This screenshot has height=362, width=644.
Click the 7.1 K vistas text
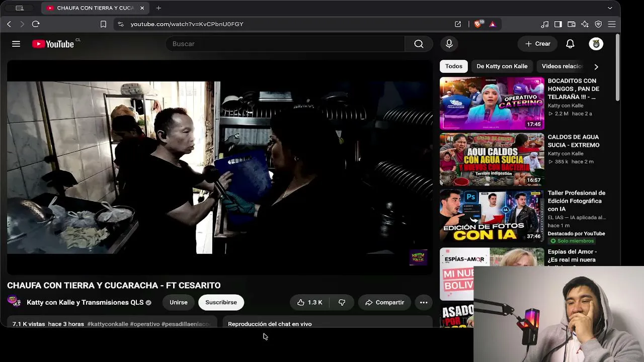pyautogui.click(x=29, y=324)
